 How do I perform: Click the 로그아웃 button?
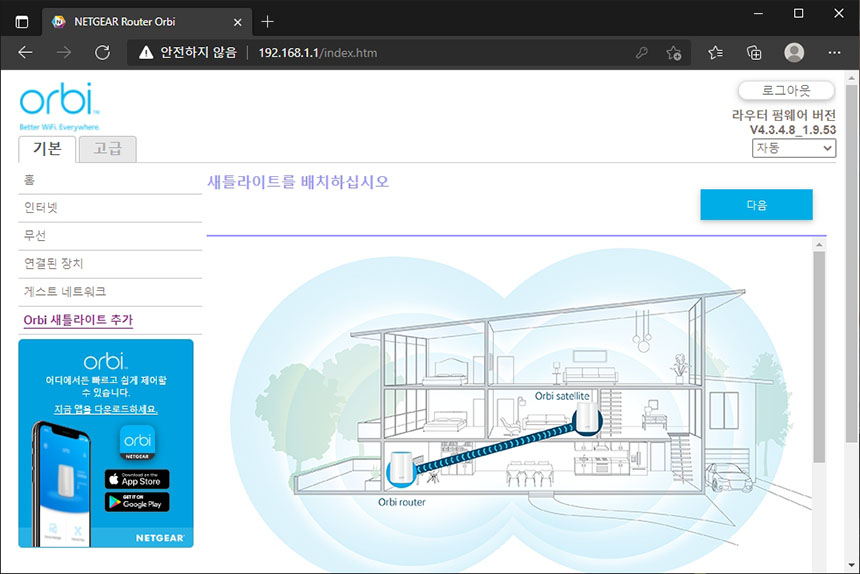coord(786,90)
